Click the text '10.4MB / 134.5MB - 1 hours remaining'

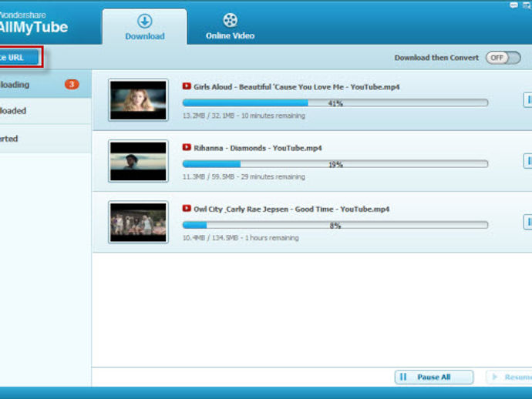point(241,238)
